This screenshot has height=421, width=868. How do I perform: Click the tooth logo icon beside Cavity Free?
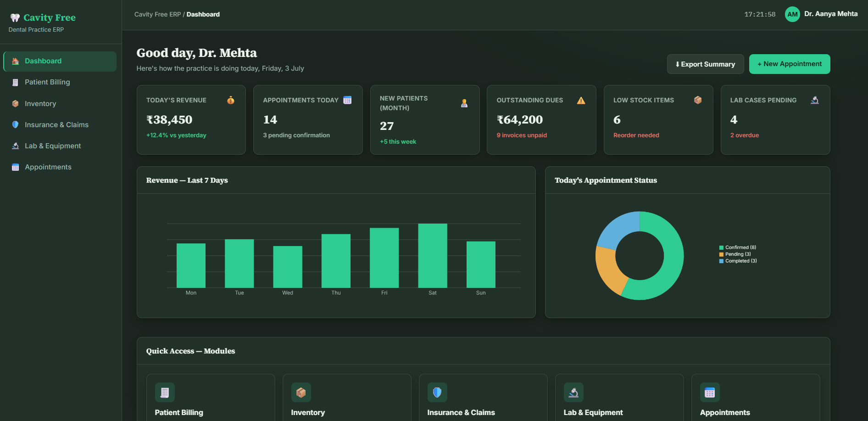15,17
